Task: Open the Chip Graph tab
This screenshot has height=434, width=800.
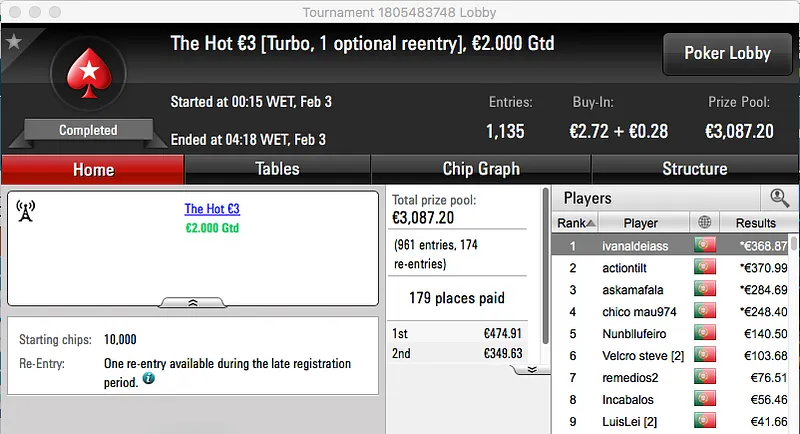Action: tap(481, 169)
